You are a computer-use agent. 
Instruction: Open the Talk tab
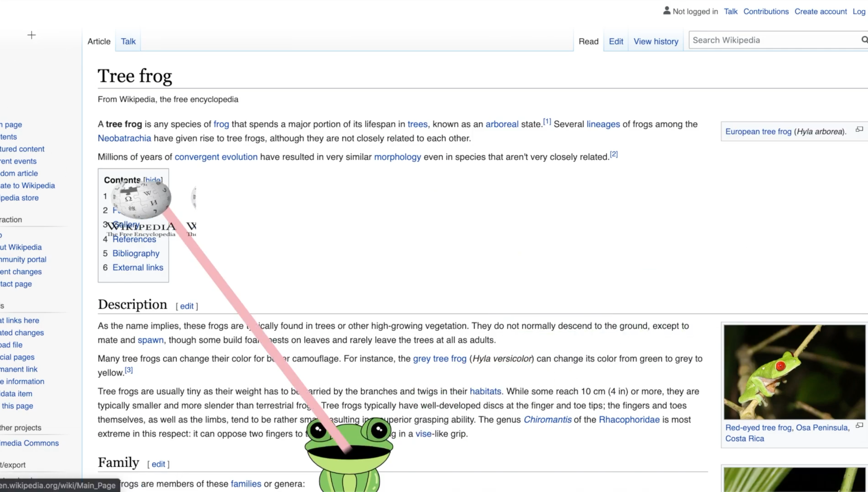tap(128, 41)
